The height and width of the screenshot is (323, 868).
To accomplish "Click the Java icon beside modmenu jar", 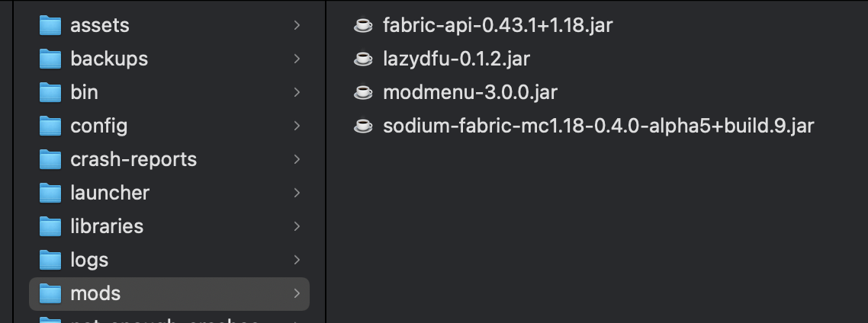I will pos(363,92).
